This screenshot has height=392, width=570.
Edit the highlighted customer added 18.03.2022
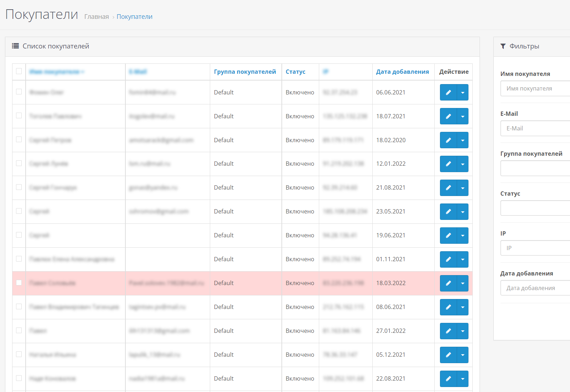pos(448,283)
